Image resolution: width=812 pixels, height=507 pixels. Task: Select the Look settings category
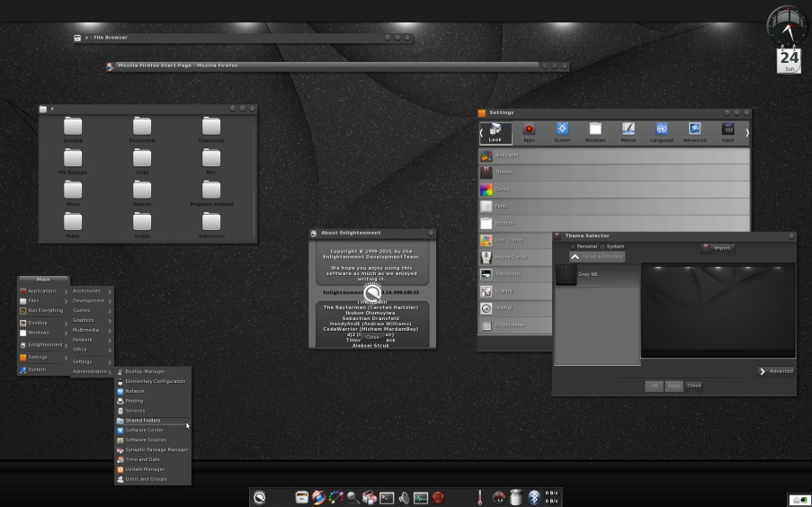click(x=495, y=132)
